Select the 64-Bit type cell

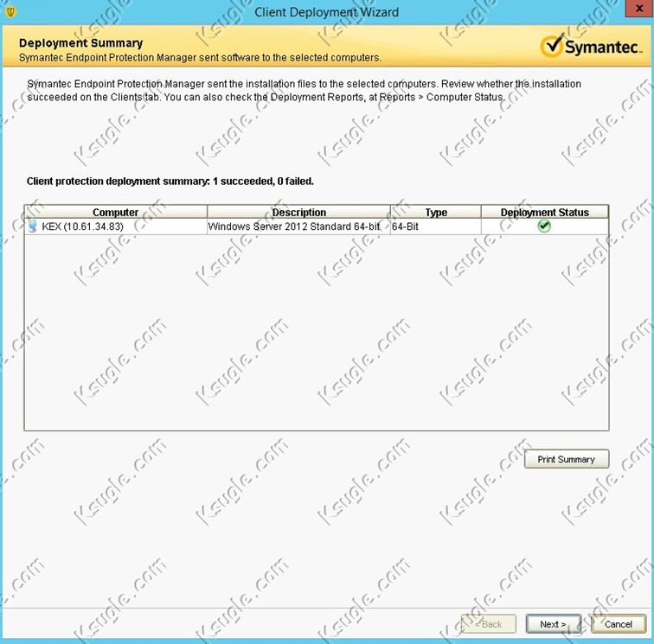[x=436, y=226]
